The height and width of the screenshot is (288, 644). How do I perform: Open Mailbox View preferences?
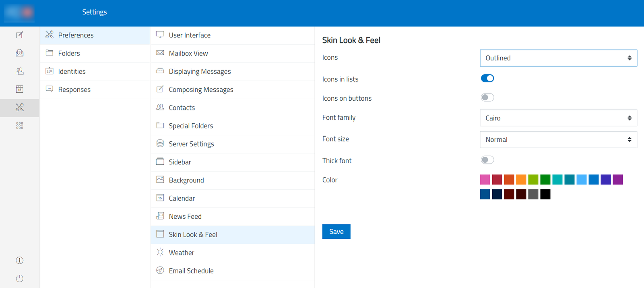tap(232, 54)
